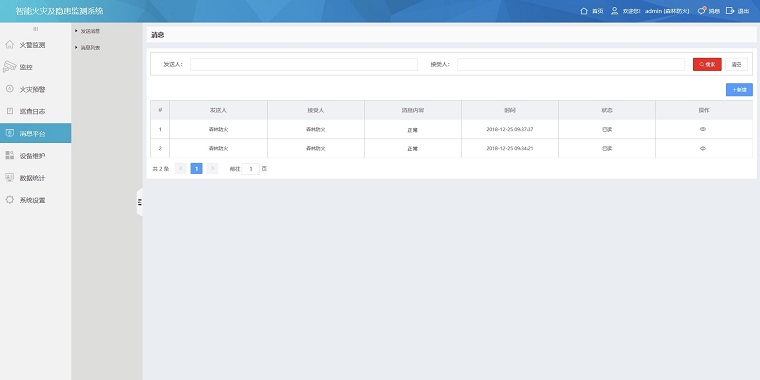Click the 退出 logout icon in the header
The image size is (760, 380).
730,11
